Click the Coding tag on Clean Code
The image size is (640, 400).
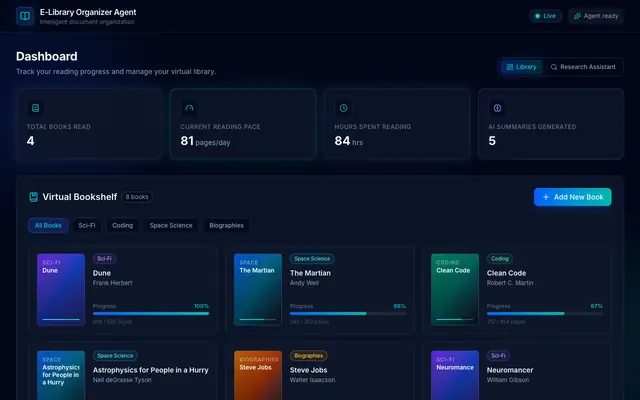pyautogui.click(x=500, y=258)
